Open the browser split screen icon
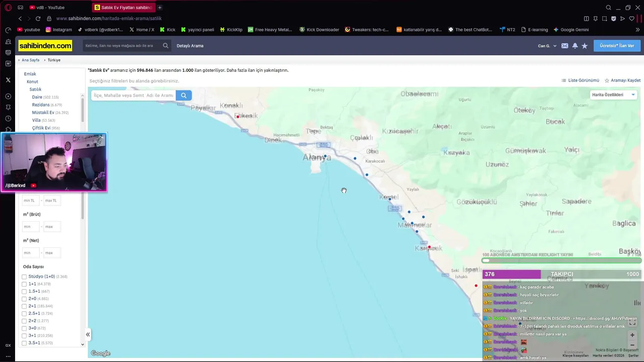644x362 pixels. (x=586, y=19)
